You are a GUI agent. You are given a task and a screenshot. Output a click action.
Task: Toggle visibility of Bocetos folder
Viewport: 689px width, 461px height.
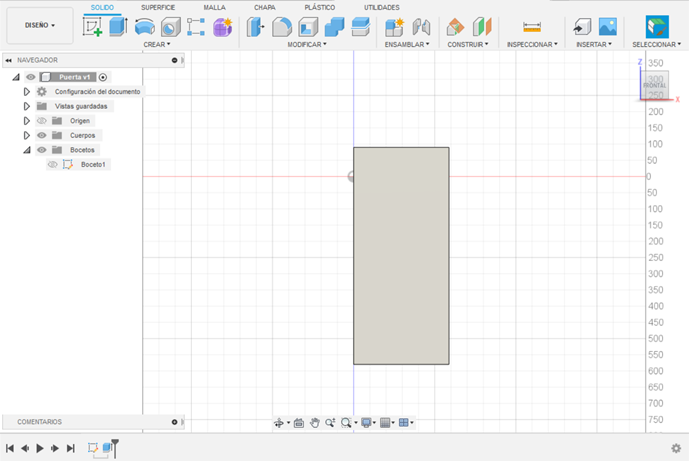click(x=42, y=150)
